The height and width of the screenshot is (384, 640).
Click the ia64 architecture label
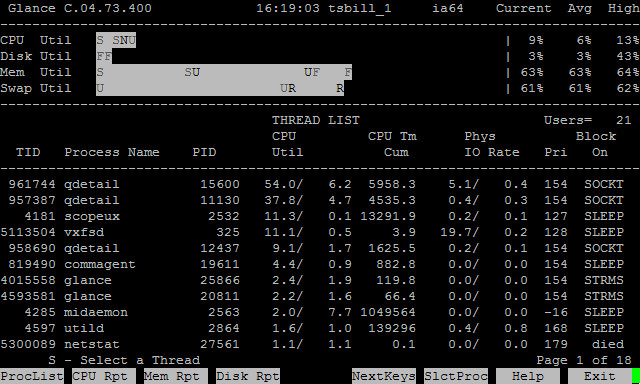tap(448, 8)
